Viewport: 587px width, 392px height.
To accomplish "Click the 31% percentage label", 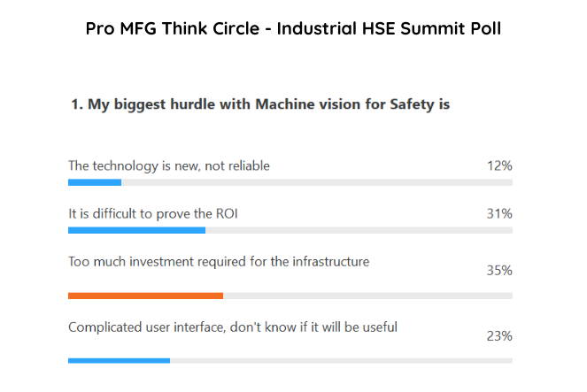I will pyautogui.click(x=499, y=213).
